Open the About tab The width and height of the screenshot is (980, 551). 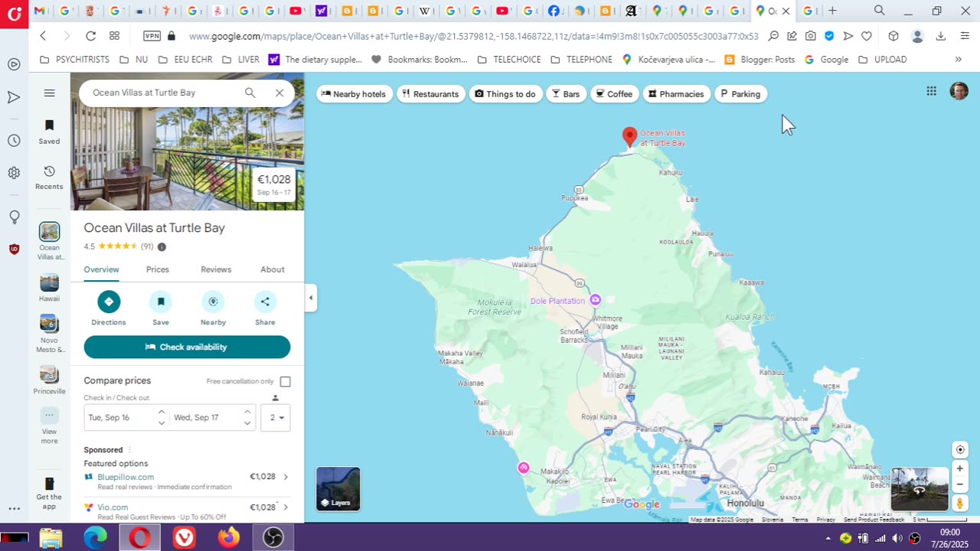(273, 269)
